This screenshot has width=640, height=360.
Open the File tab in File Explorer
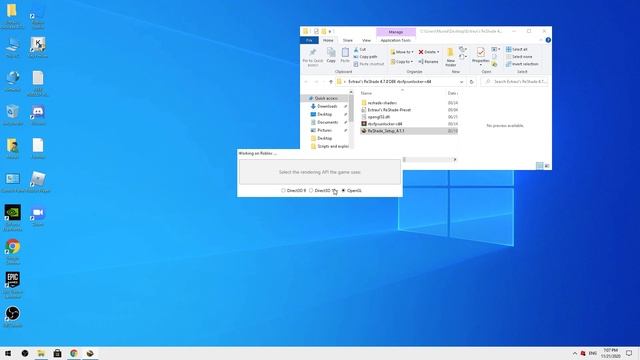309,40
